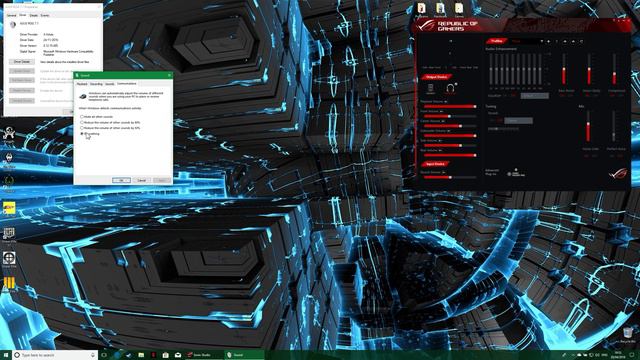Open General tab in the Properties window
The image size is (640, 360).
pyautogui.click(x=11, y=15)
